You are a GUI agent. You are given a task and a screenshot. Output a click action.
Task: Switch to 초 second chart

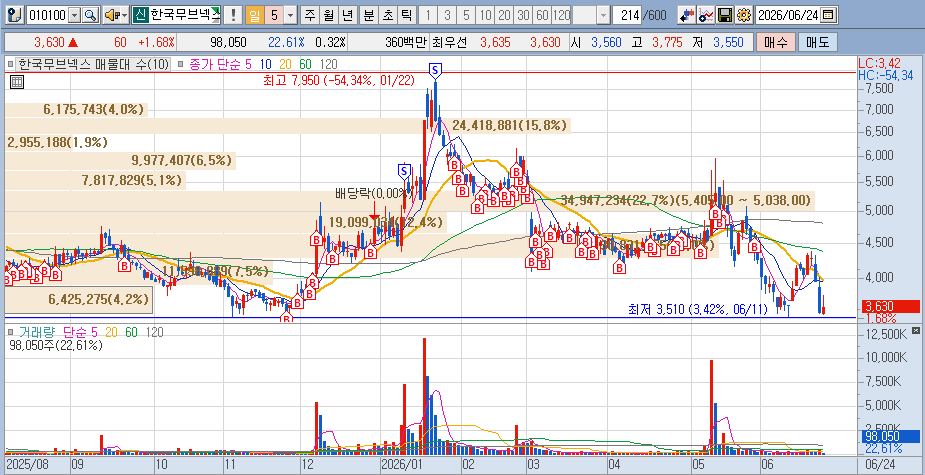(x=387, y=15)
